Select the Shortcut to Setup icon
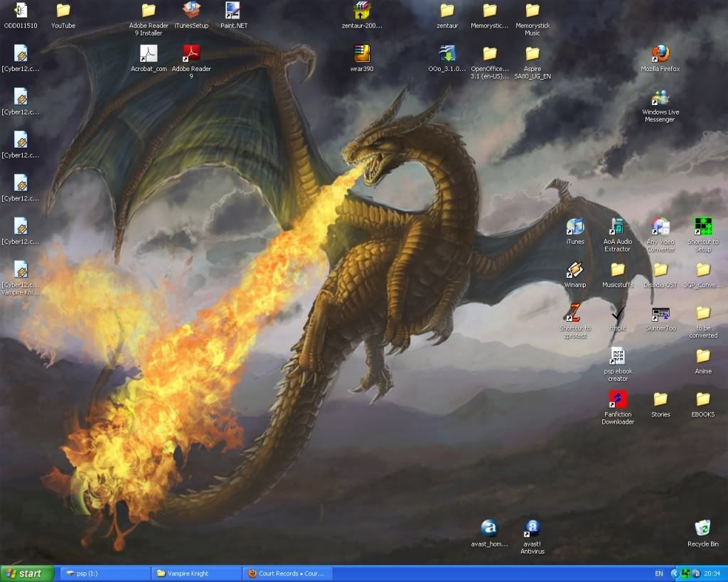 [x=703, y=227]
